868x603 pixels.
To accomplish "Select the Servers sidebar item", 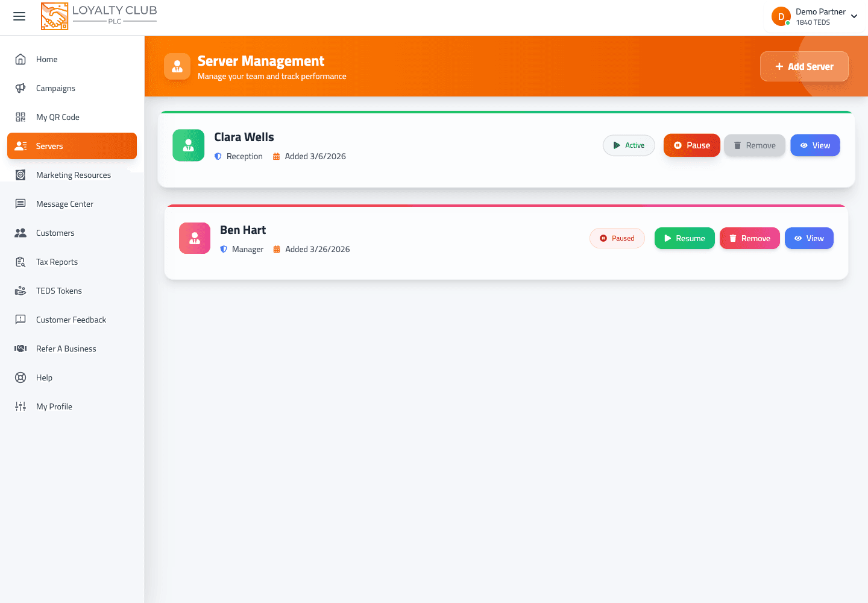I will tap(72, 146).
